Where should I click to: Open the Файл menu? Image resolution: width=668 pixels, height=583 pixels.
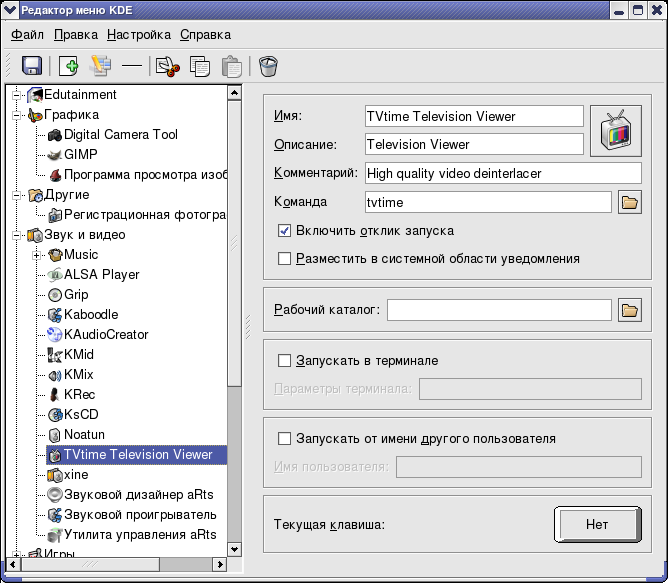[27, 35]
